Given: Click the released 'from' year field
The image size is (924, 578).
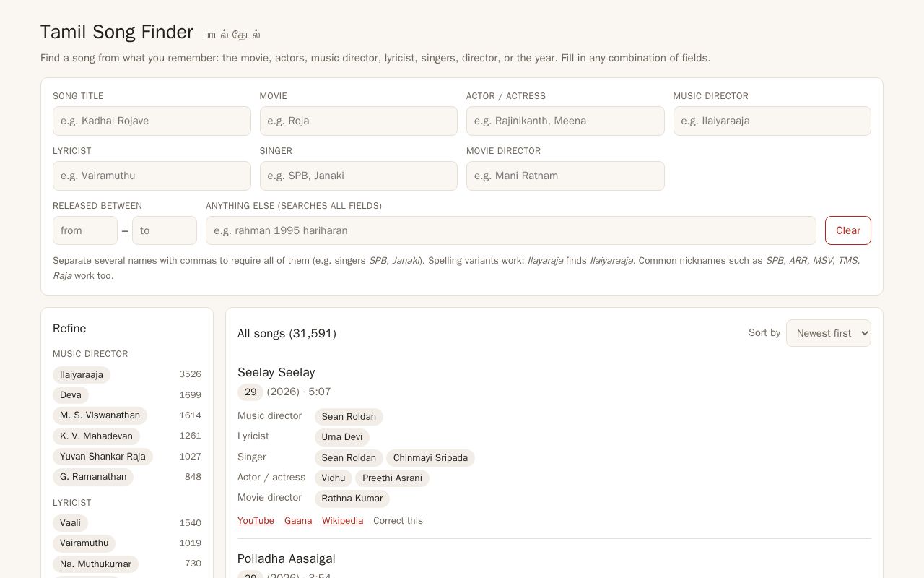Looking at the screenshot, I should coord(85,230).
